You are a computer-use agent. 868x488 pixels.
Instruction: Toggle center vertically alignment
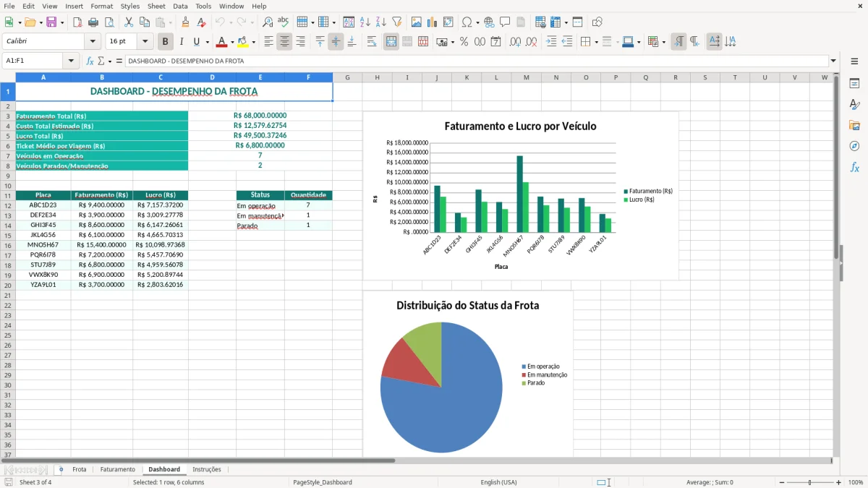[x=336, y=42]
